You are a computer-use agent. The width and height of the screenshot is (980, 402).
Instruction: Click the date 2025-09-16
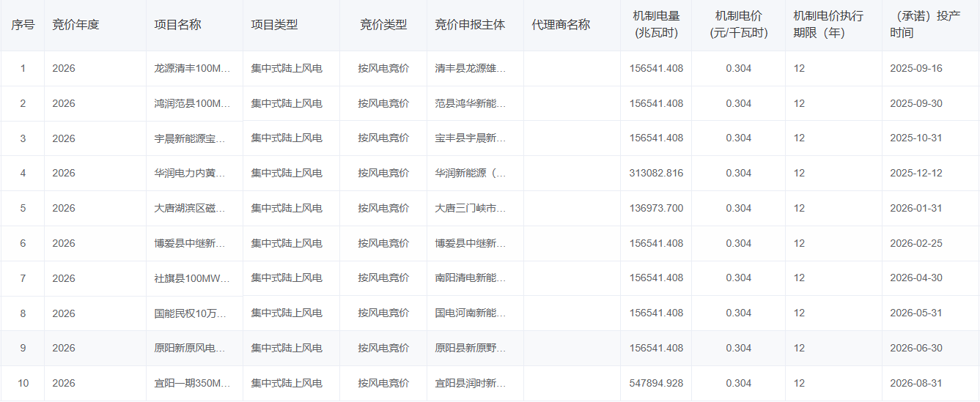[x=916, y=69]
